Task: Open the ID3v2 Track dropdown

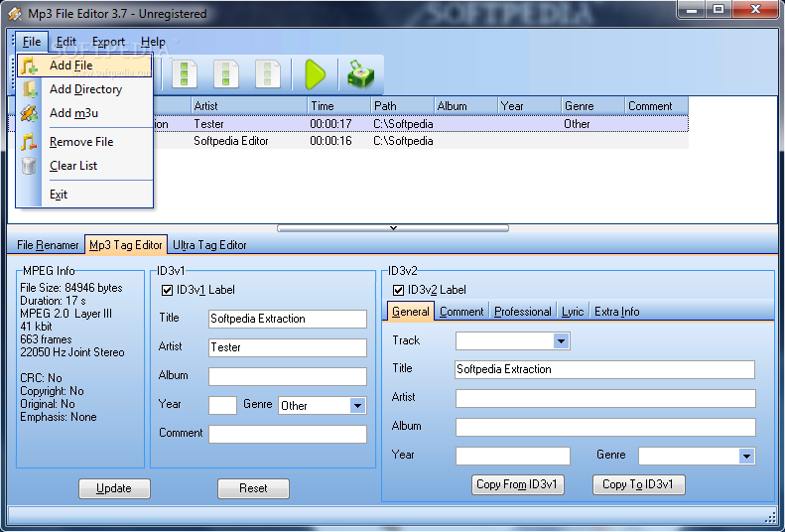Action: (562, 341)
